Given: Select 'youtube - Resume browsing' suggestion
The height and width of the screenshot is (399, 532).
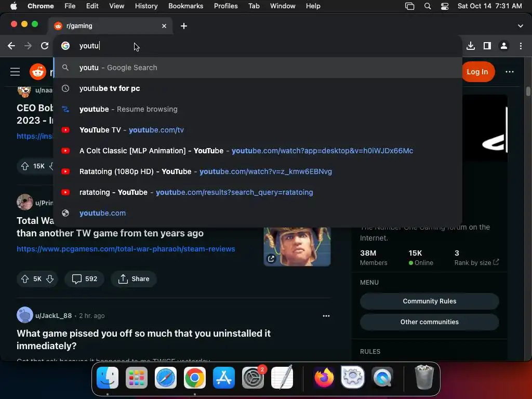Looking at the screenshot, I should (x=258, y=109).
